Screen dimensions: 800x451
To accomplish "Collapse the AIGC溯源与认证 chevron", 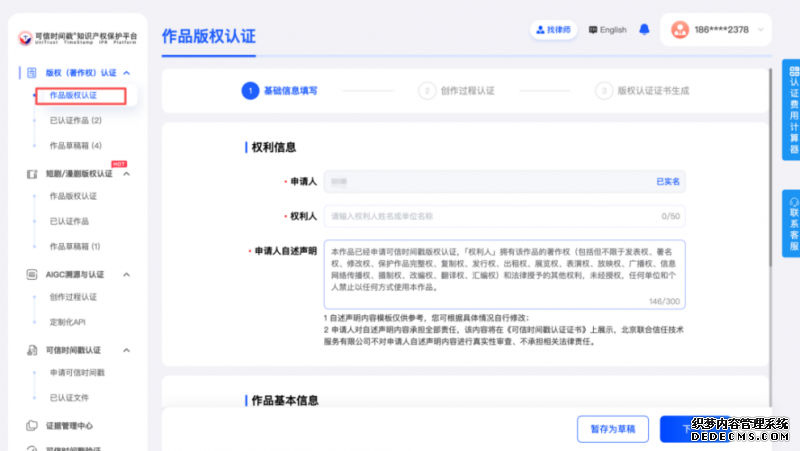I will 126,273.
